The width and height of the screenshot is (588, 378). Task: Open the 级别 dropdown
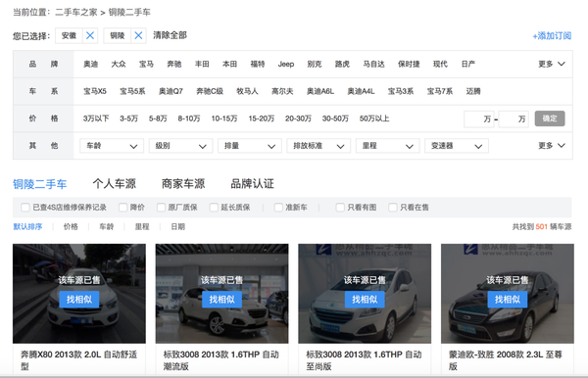point(180,146)
